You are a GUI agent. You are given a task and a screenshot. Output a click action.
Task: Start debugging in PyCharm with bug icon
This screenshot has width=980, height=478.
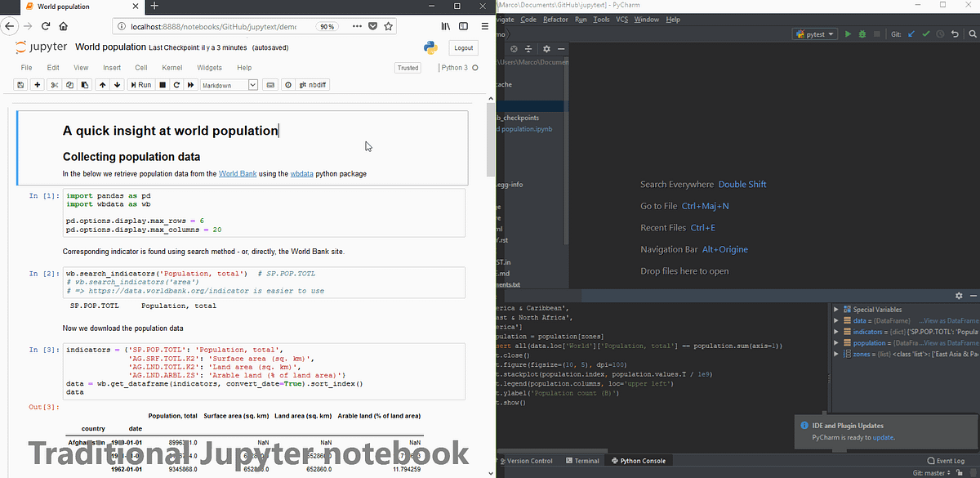coord(862,34)
